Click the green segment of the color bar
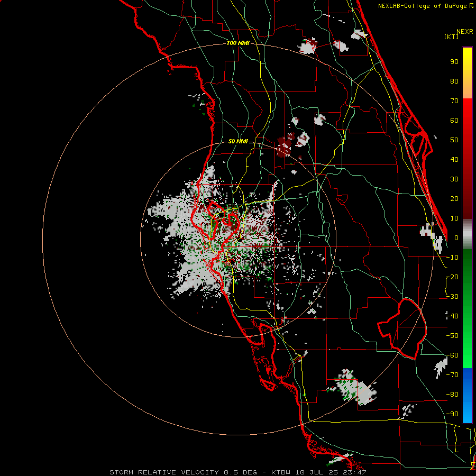Screen dimensions: 476x476 [x=467, y=308]
